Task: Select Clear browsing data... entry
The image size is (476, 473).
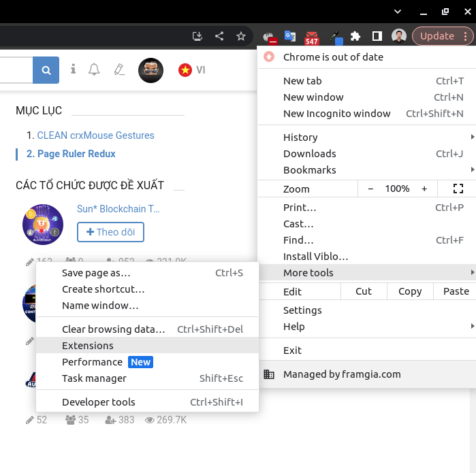Action: (147, 329)
